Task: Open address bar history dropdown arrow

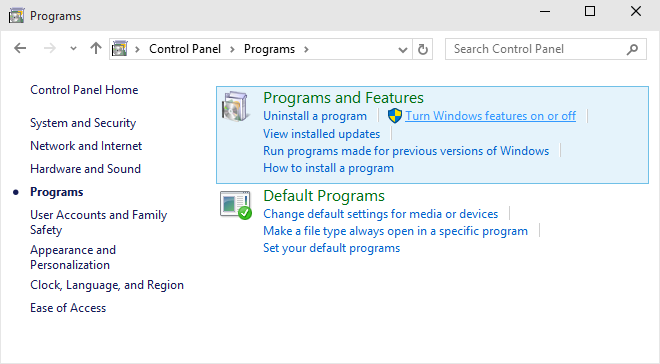Action: click(x=403, y=50)
